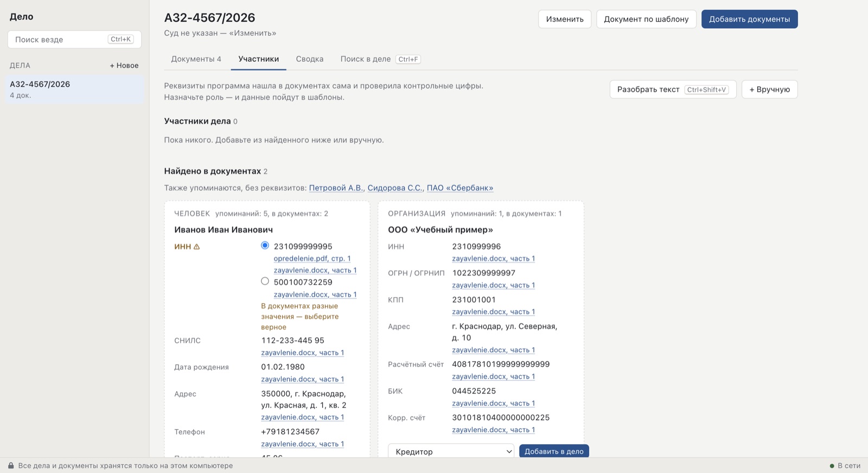Open the Поиск в деле tab
The image size is (868, 473).
(380, 59)
